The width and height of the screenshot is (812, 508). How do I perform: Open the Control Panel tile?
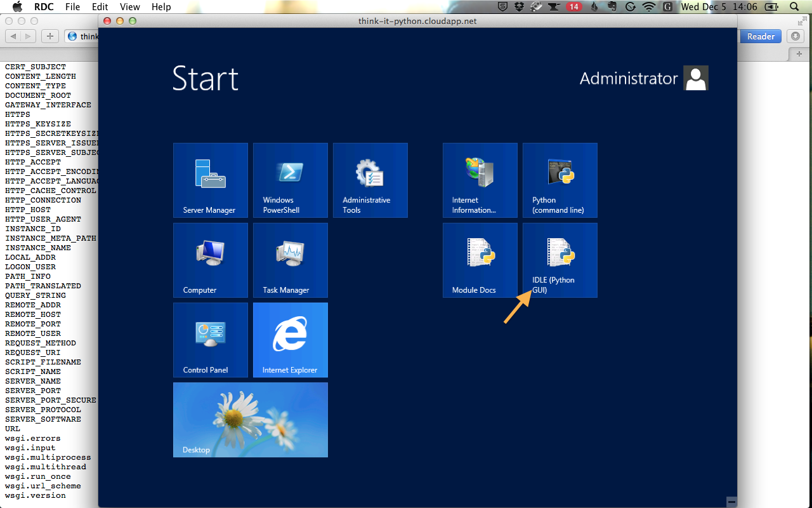coord(211,340)
